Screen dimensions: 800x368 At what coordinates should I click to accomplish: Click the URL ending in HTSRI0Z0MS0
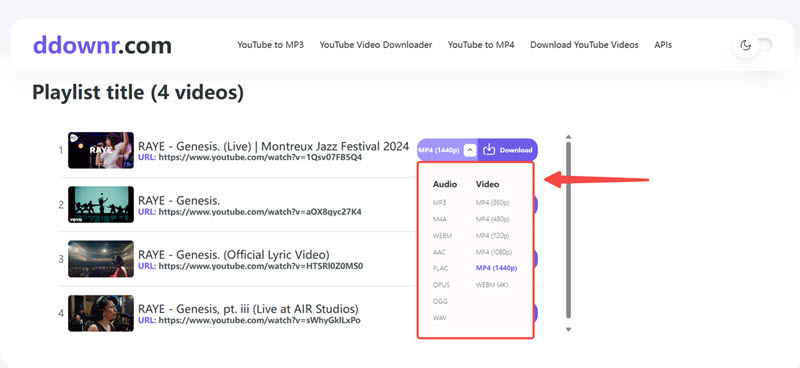pyautogui.click(x=261, y=266)
